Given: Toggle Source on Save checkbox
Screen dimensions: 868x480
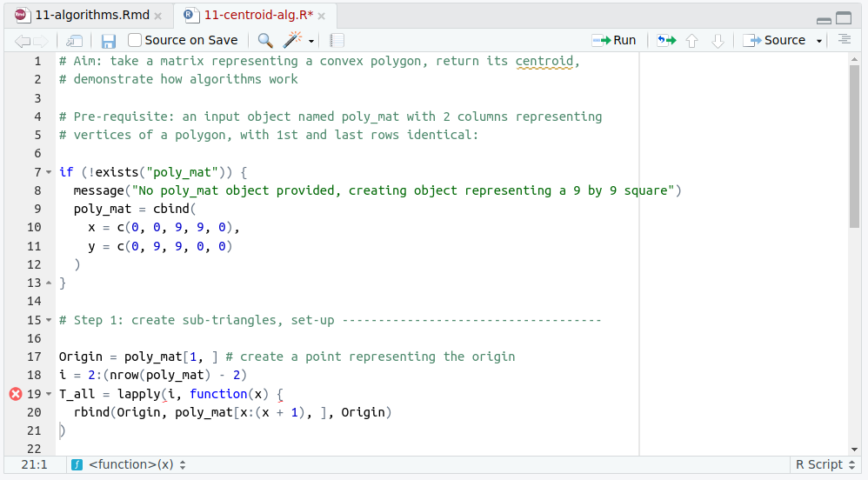Looking at the screenshot, I should click(x=135, y=40).
